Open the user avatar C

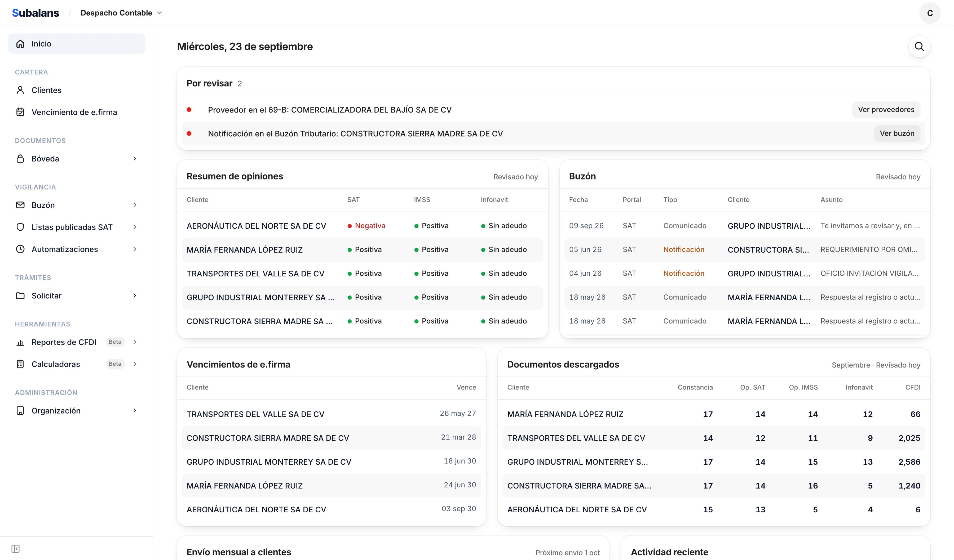930,13
